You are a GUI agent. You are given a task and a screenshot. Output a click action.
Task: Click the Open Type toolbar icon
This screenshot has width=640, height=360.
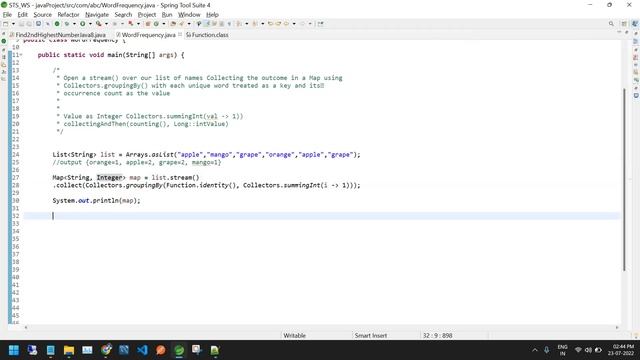point(173,24)
